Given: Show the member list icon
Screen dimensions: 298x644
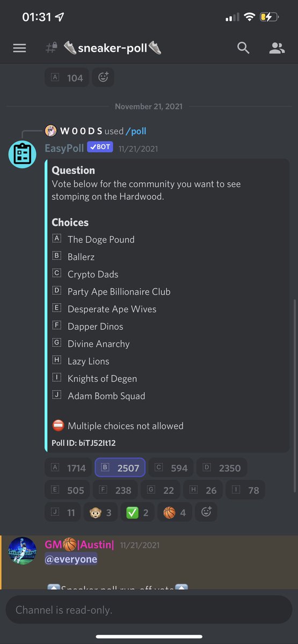Looking at the screenshot, I should (x=277, y=48).
